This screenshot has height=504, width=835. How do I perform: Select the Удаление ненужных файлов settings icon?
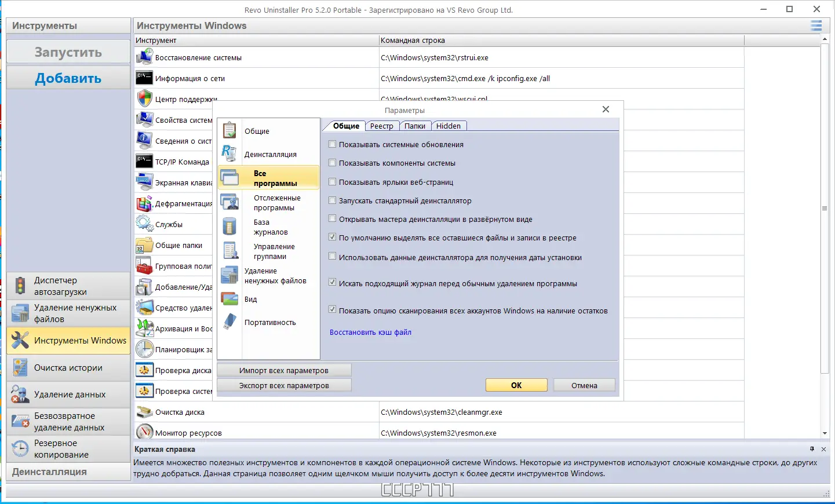(x=229, y=275)
